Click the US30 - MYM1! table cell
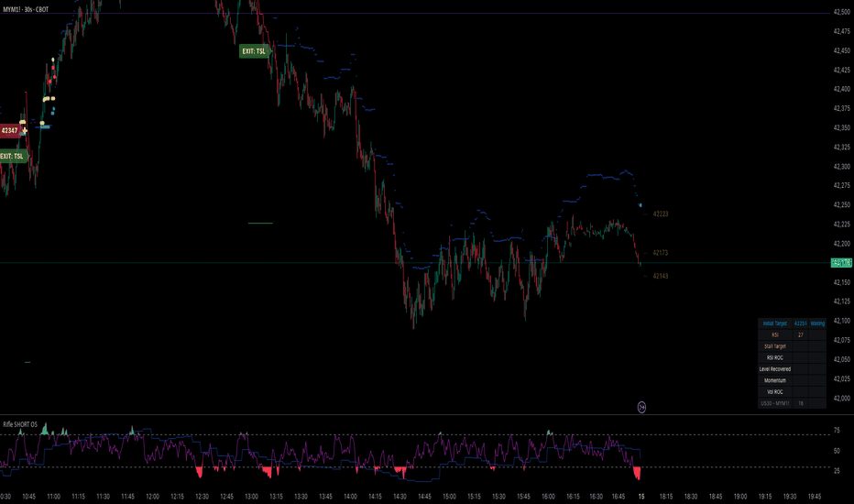The height and width of the screenshot is (504, 854). coord(775,404)
